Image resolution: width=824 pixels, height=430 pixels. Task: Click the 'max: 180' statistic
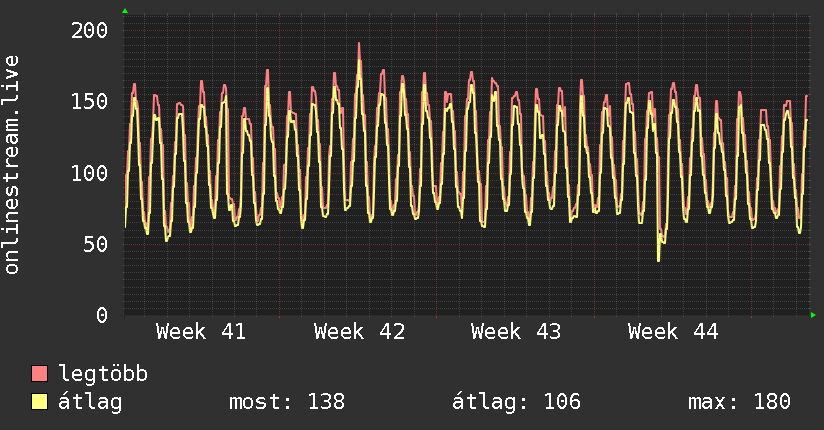pyautogui.click(x=739, y=402)
